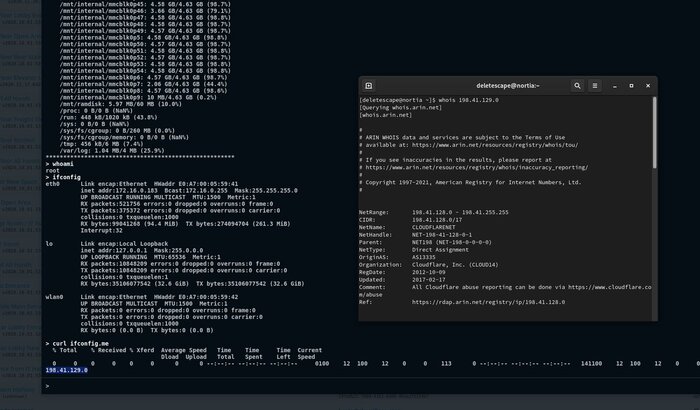Viewport: 700px width, 410px height.
Task: Maximize the deletescape@nortia terminal window
Action: pos(630,86)
